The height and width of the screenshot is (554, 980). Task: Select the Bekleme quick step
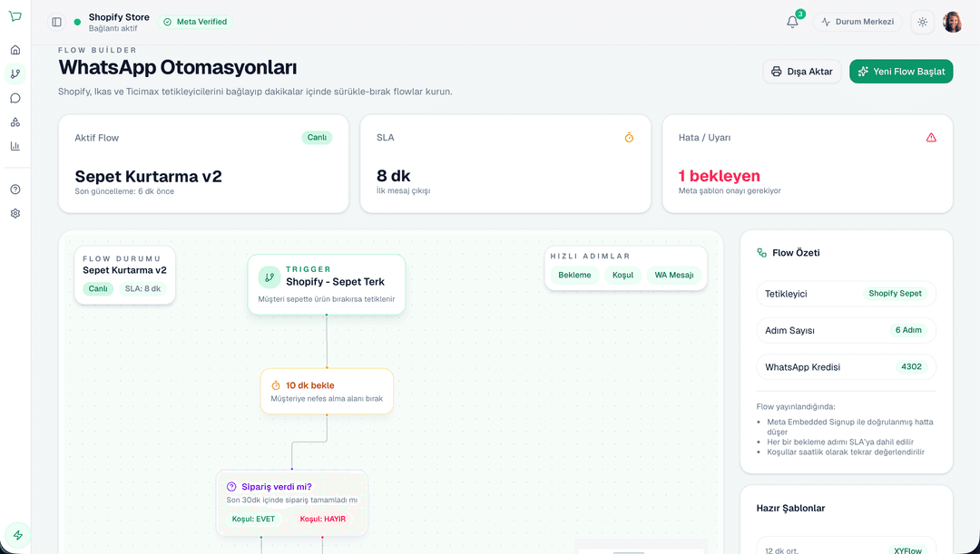[574, 274]
